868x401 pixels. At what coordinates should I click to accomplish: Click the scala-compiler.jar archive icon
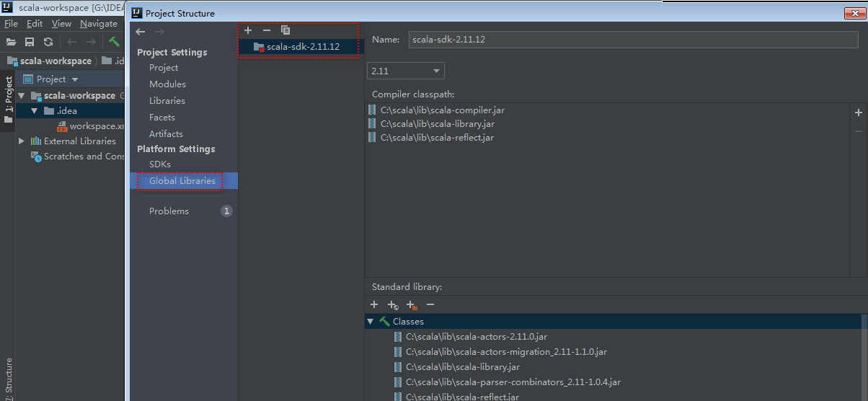(x=373, y=110)
